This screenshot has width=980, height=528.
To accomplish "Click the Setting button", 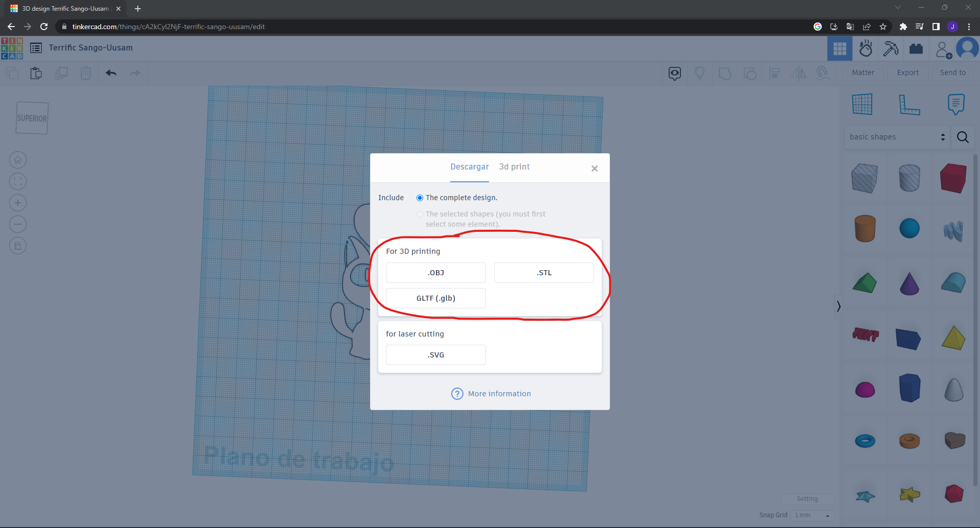I will (807, 499).
